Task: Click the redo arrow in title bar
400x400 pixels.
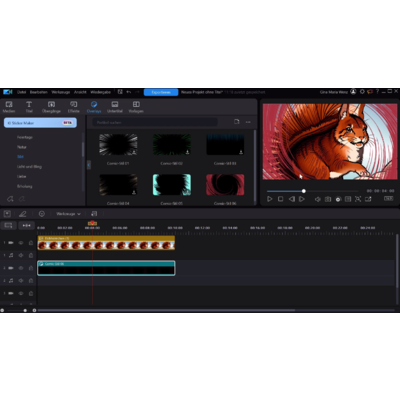Action: point(137,92)
